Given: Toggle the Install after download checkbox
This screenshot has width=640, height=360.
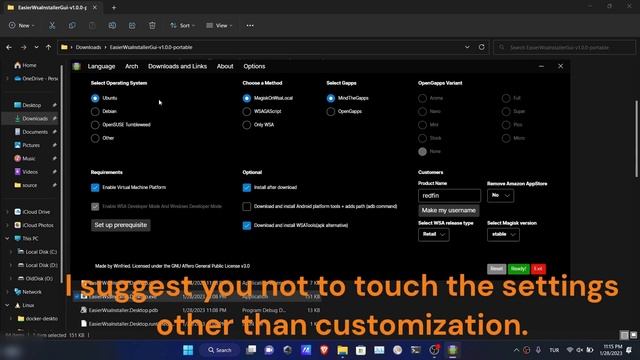Looking at the screenshot, I should [247, 187].
